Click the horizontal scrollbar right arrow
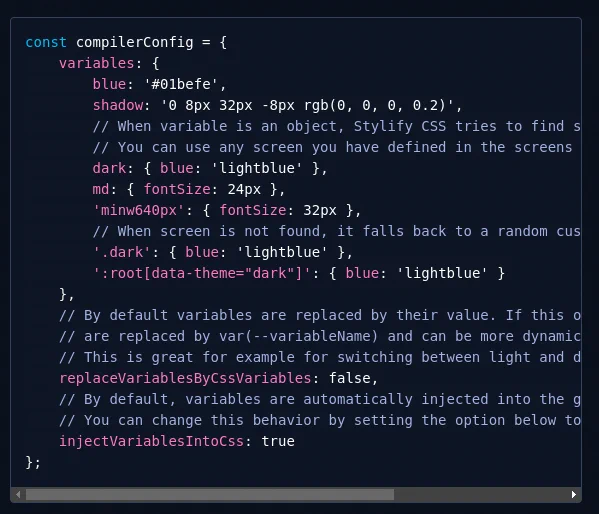 [x=573, y=495]
